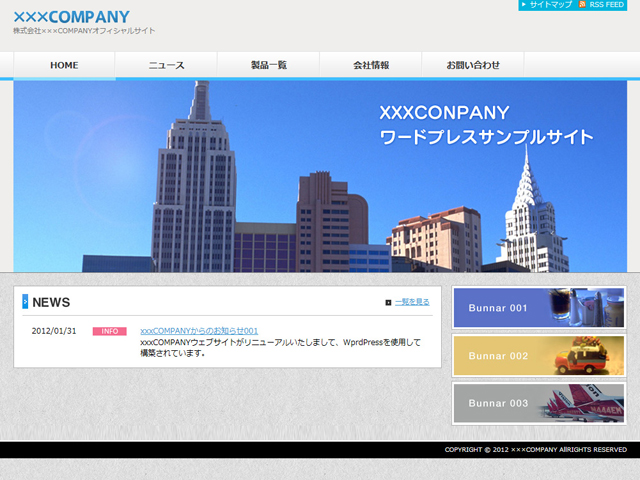
Task: Go to the ニュース menu item
Action: point(166,65)
